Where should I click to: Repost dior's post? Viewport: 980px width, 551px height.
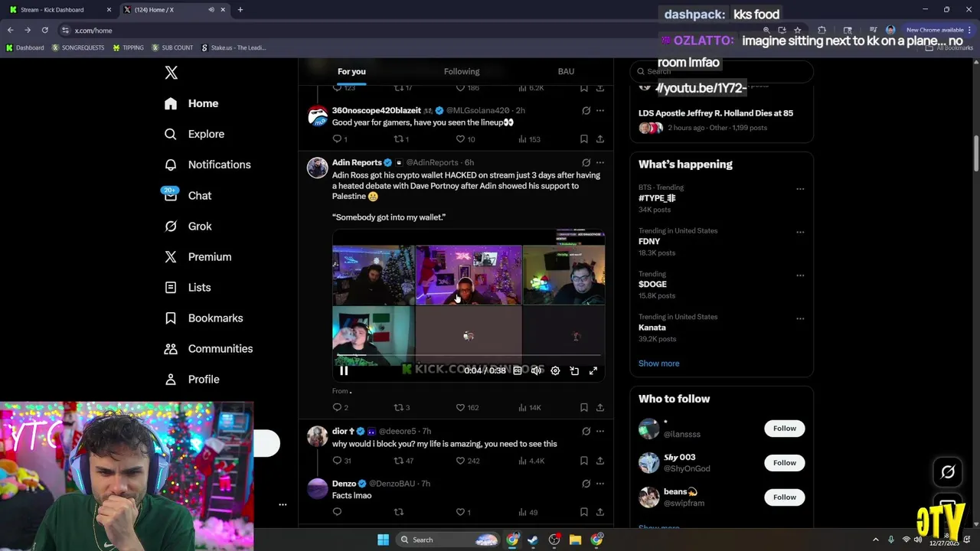(x=403, y=461)
